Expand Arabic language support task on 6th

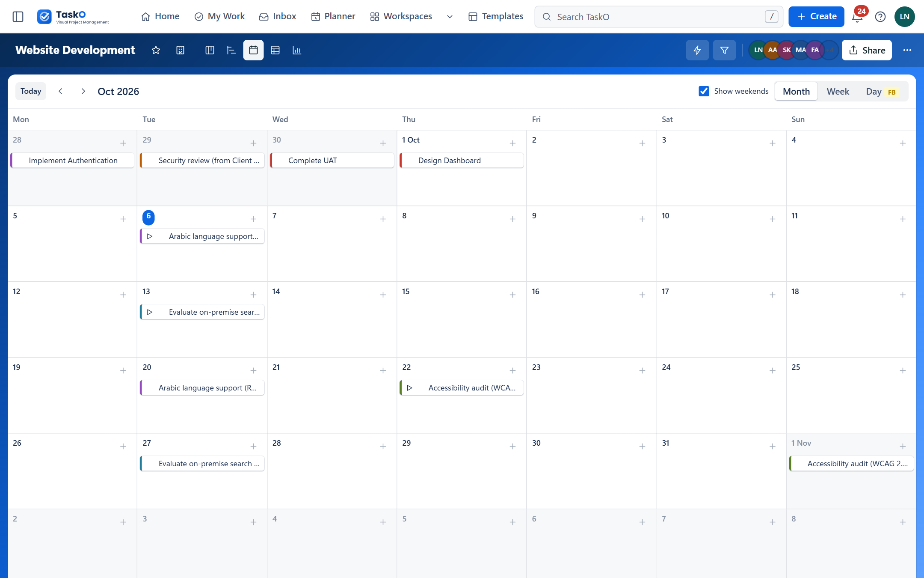[150, 236]
